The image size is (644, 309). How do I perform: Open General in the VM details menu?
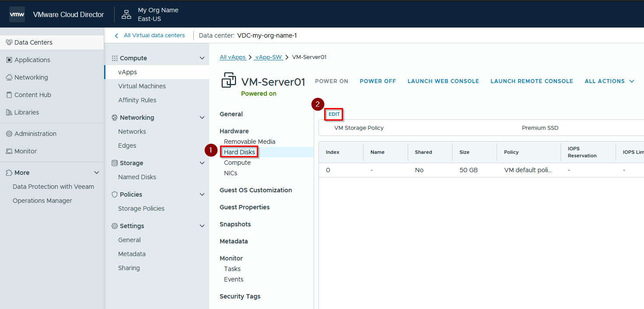[231, 114]
